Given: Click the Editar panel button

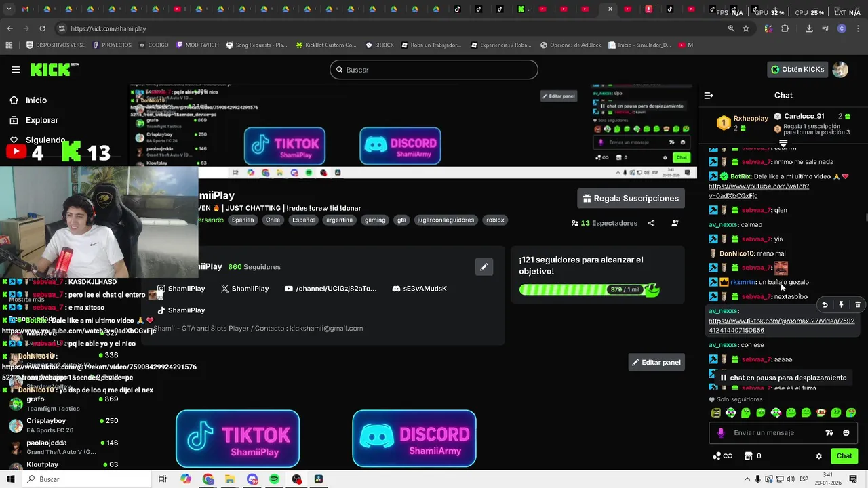Looking at the screenshot, I should click(x=656, y=363).
